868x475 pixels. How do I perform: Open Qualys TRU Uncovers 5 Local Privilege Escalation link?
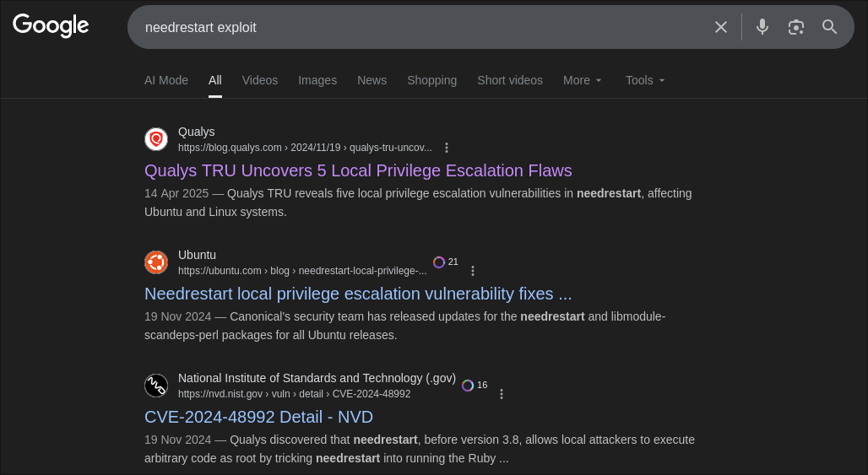click(x=358, y=170)
